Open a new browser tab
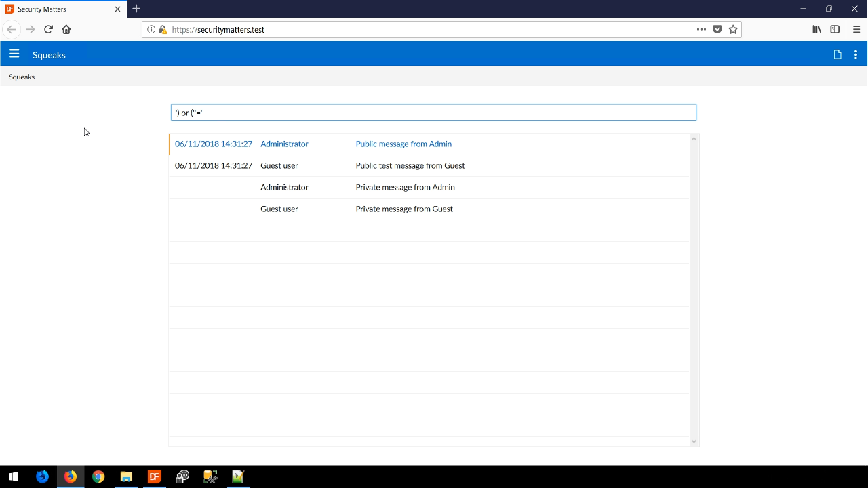 click(136, 9)
